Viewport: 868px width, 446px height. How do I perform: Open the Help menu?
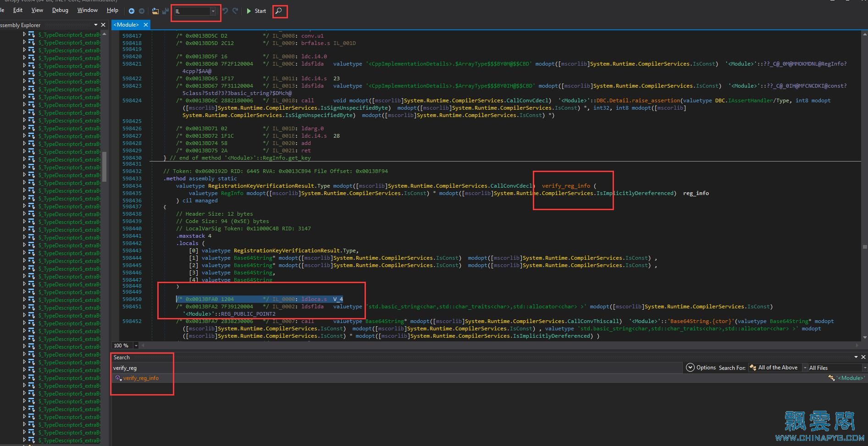pos(112,10)
